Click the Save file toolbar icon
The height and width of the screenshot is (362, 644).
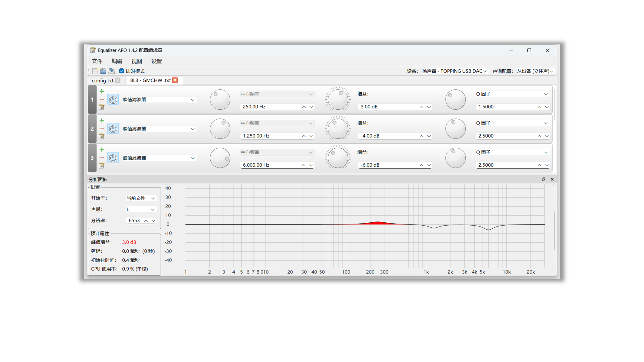pos(112,71)
